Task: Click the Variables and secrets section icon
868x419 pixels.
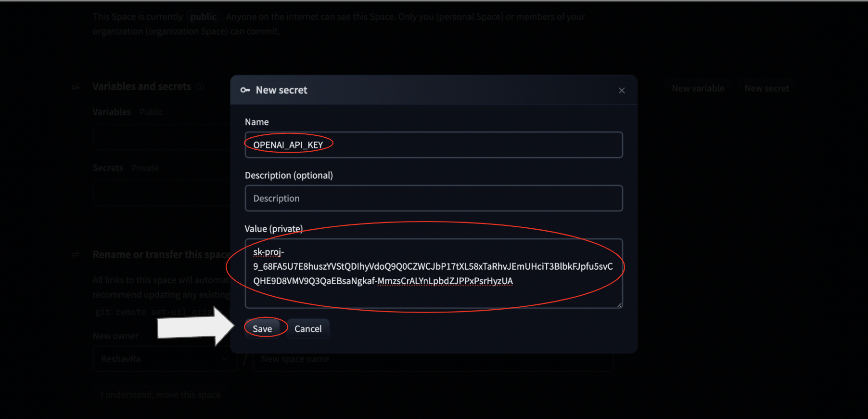Action: (76, 87)
